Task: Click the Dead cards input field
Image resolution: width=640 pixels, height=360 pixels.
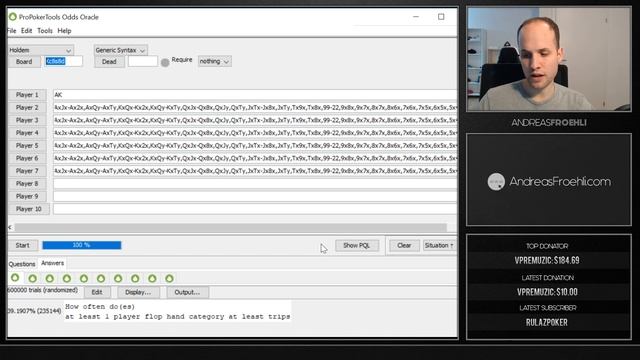Action: (x=143, y=61)
